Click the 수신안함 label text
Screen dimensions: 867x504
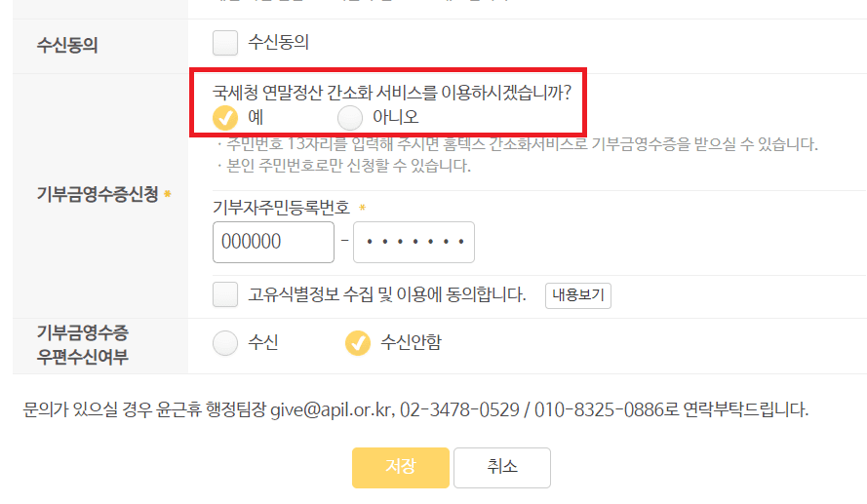pos(411,342)
